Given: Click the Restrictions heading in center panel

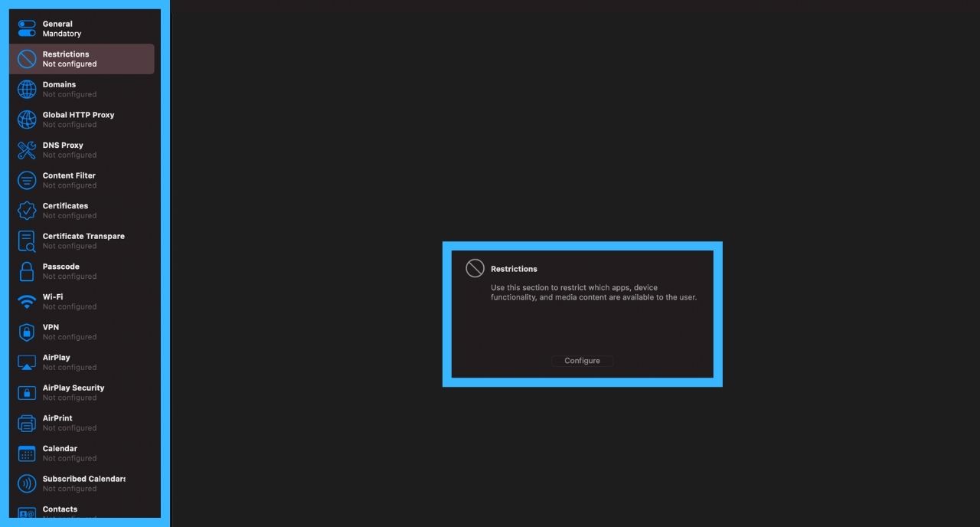Looking at the screenshot, I should pyautogui.click(x=514, y=269).
